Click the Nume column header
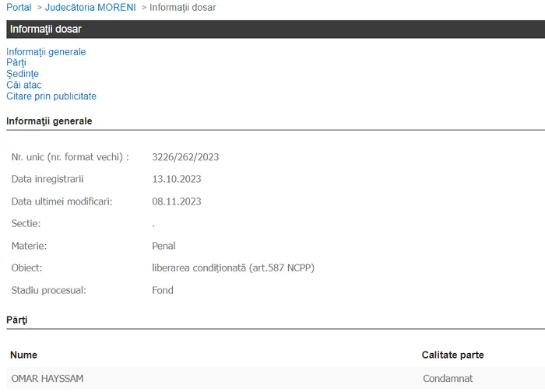Screen dimensions: 545x392 pos(24,355)
